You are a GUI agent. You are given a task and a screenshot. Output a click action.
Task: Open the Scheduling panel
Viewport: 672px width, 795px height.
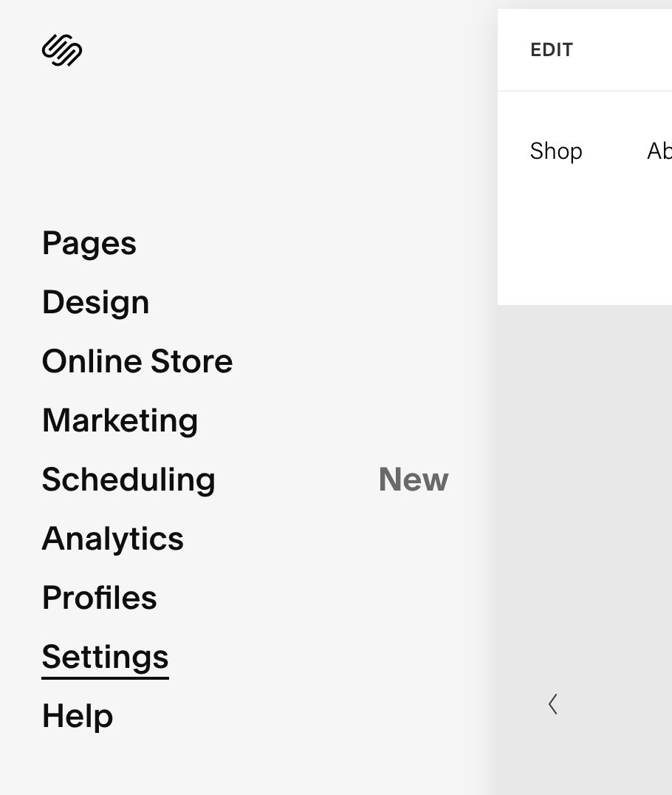tap(128, 479)
